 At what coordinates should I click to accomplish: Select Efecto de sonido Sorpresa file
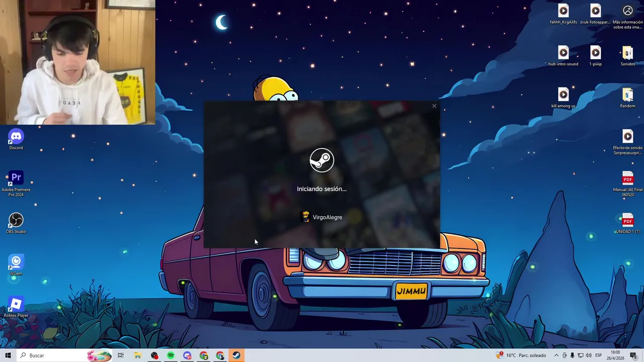(x=627, y=142)
